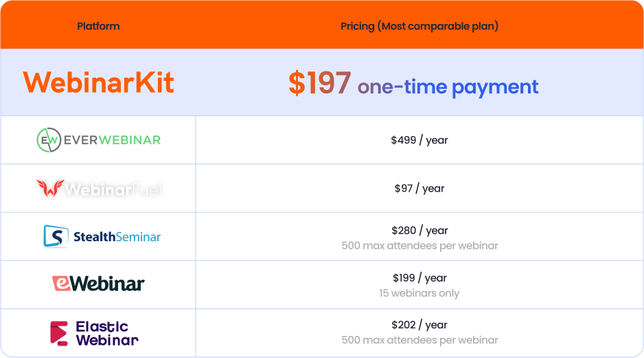Click the $499 / year price

click(x=419, y=140)
